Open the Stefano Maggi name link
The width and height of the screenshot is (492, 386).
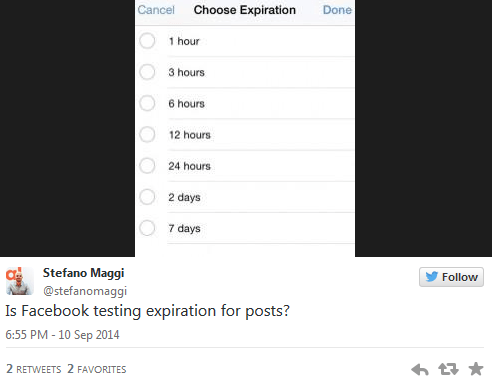pos(83,273)
